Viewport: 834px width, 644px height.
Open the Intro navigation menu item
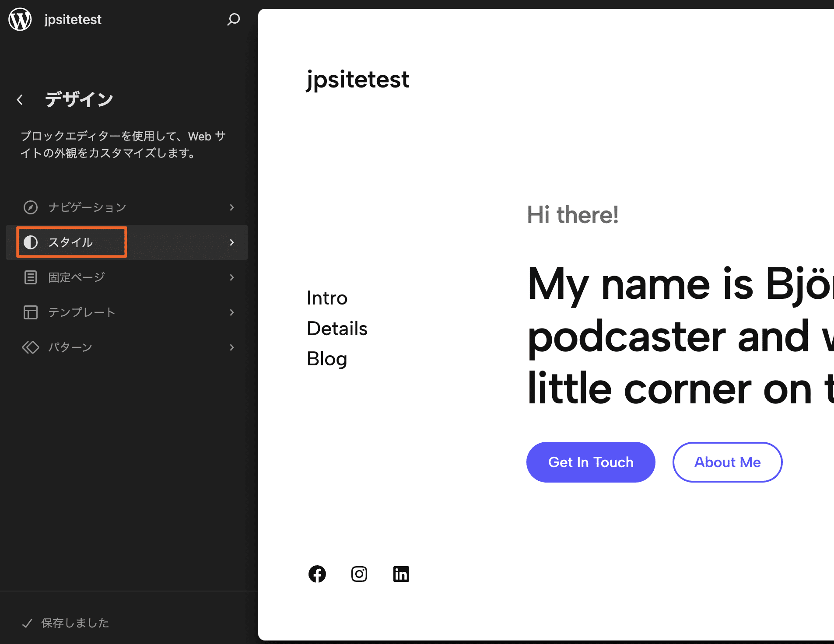click(327, 298)
